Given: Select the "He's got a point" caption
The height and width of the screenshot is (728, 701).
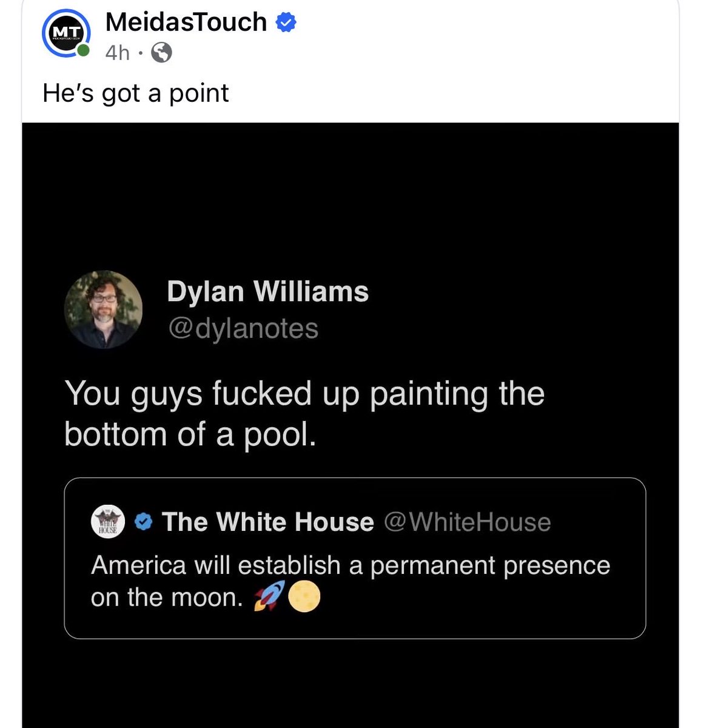Looking at the screenshot, I should (x=136, y=93).
